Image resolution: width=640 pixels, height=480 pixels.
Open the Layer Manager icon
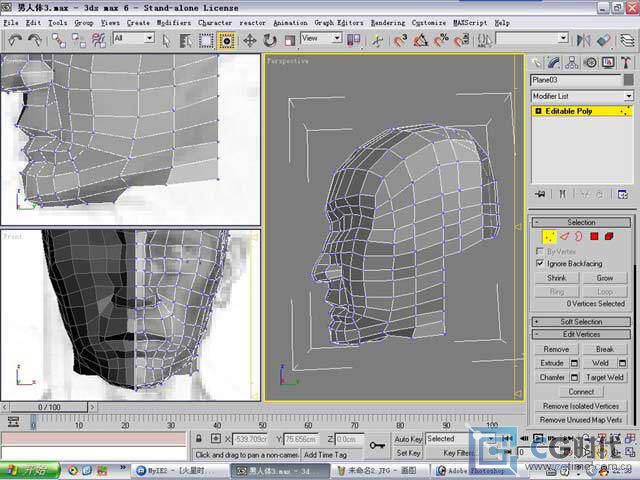[627, 40]
